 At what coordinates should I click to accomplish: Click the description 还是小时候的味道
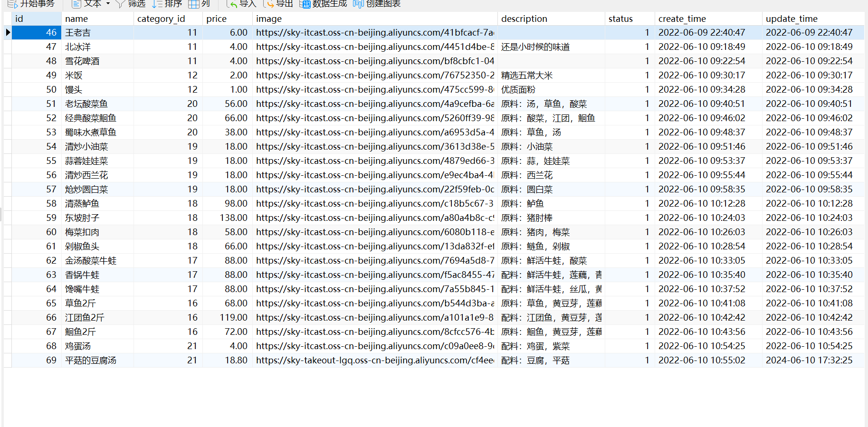click(x=551, y=47)
